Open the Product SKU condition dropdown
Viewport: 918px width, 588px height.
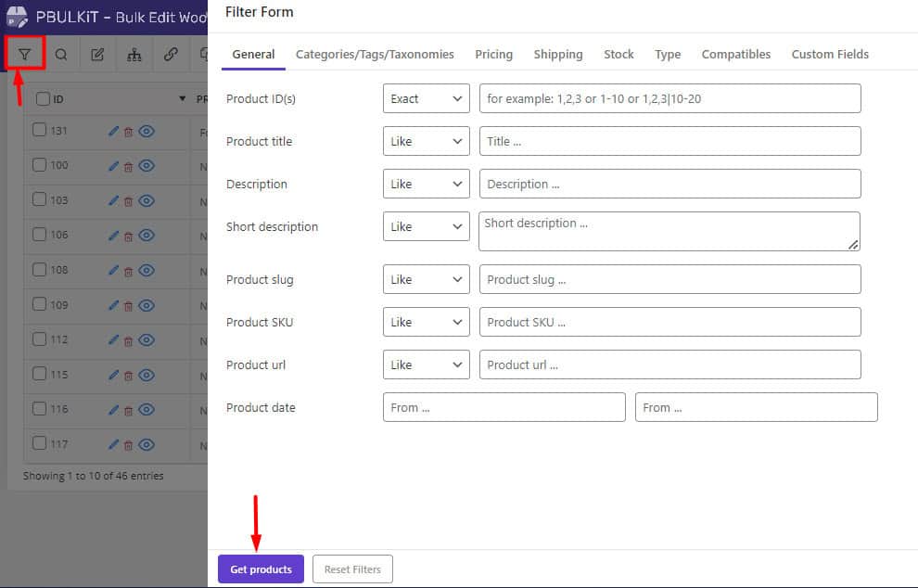point(426,322)
